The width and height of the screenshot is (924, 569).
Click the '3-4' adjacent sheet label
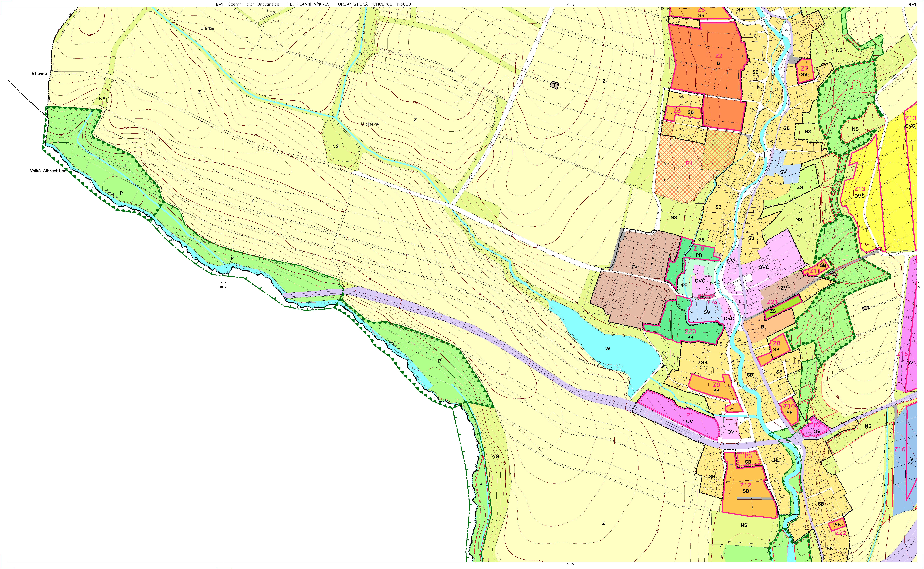click(919, 284)
